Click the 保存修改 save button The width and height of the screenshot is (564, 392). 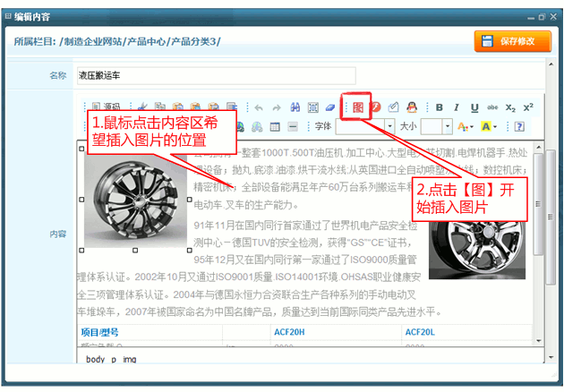tap(512, 41)
